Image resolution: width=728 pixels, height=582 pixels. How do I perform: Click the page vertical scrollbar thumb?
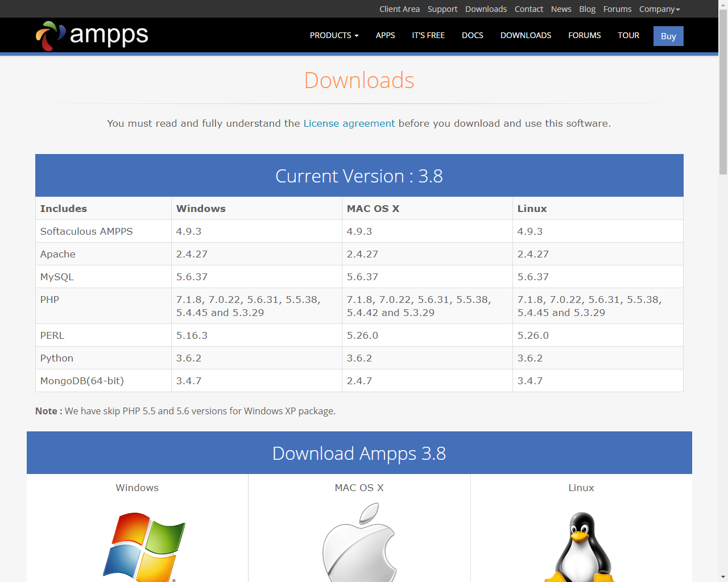723,92
